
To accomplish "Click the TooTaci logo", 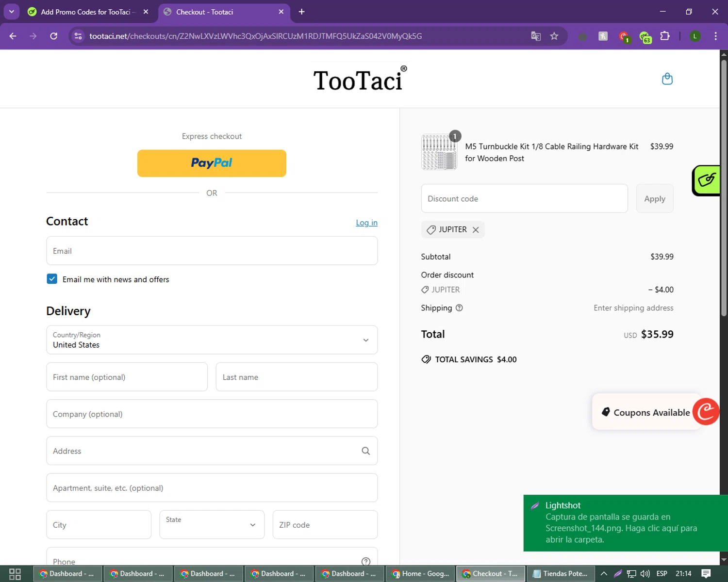I will [x=360, y=79].
